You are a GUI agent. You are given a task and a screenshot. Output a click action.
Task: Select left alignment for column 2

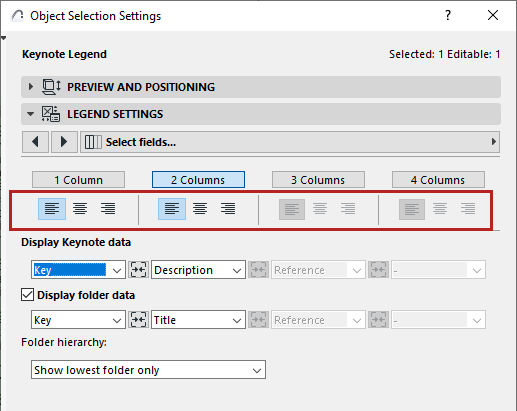click(x=172, y=209)
